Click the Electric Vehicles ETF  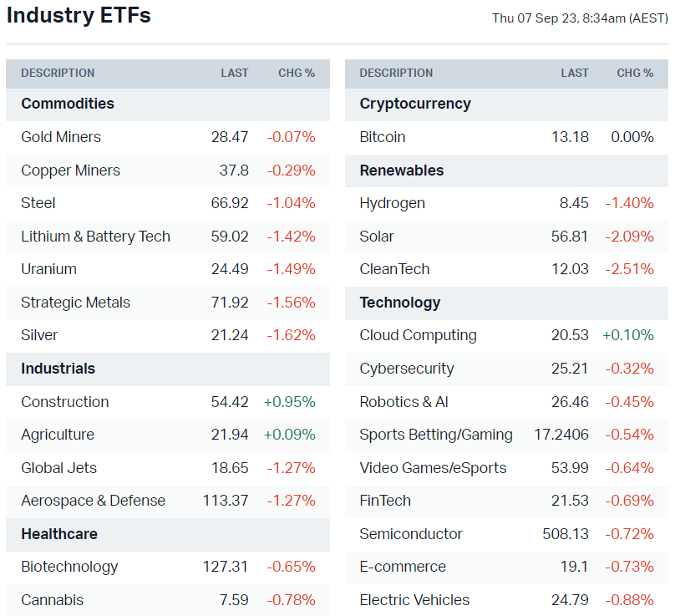414,600
